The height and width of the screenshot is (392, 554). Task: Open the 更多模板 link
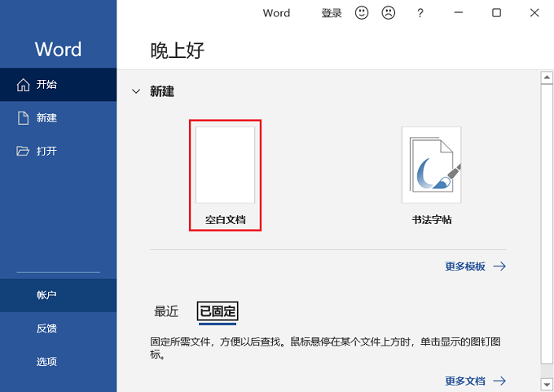click(x=465, y=266)
